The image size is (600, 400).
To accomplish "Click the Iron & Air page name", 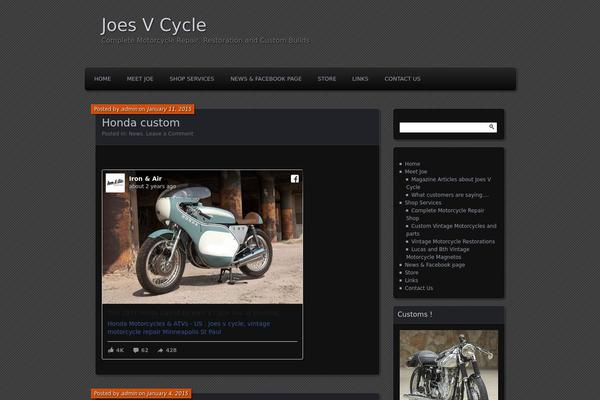I will tap(145, 178).
